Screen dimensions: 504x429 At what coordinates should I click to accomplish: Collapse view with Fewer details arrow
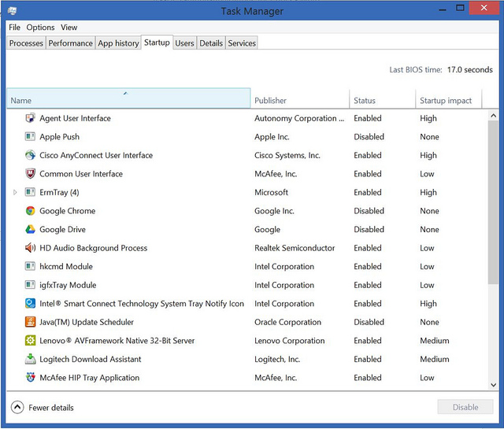click(17, 407)
